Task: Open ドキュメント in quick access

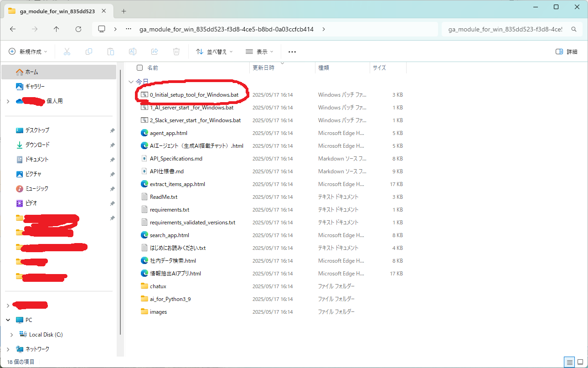Action: [x=59, y=159]
